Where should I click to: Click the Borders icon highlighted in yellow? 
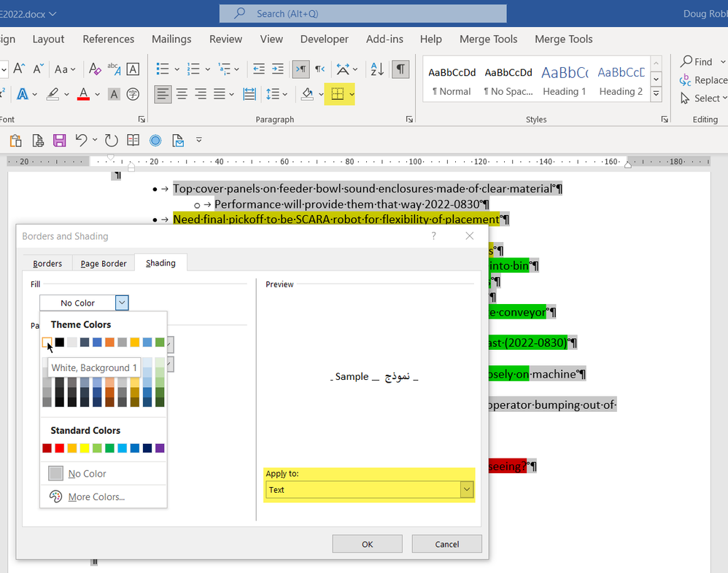[x=336, y=94]
